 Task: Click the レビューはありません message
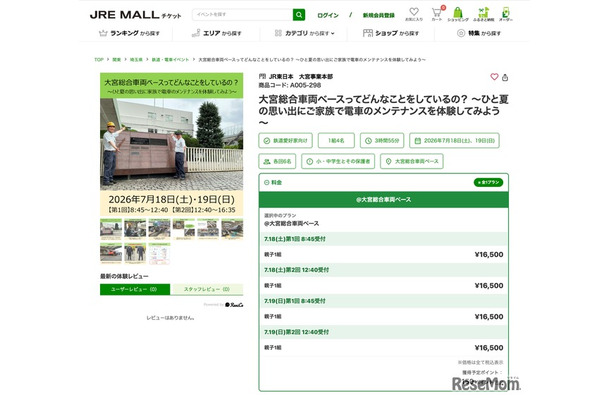(x=170, y=318)
